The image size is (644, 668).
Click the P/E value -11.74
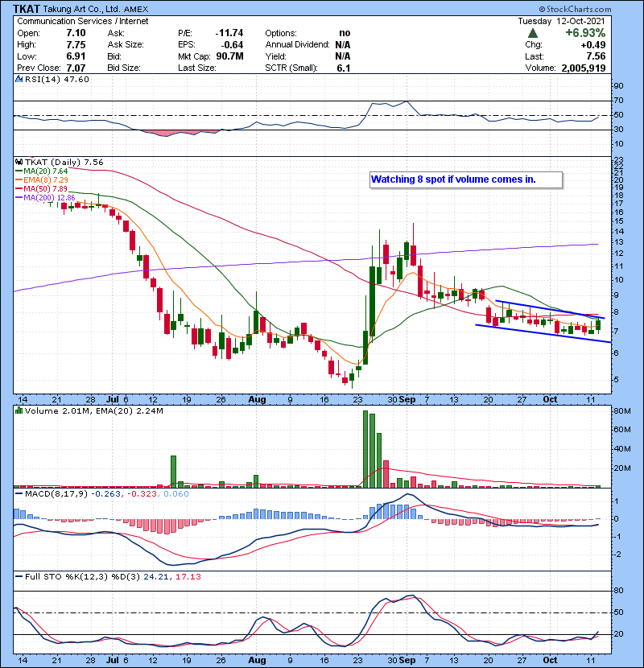pyautogui.click(x=229, y=33)
